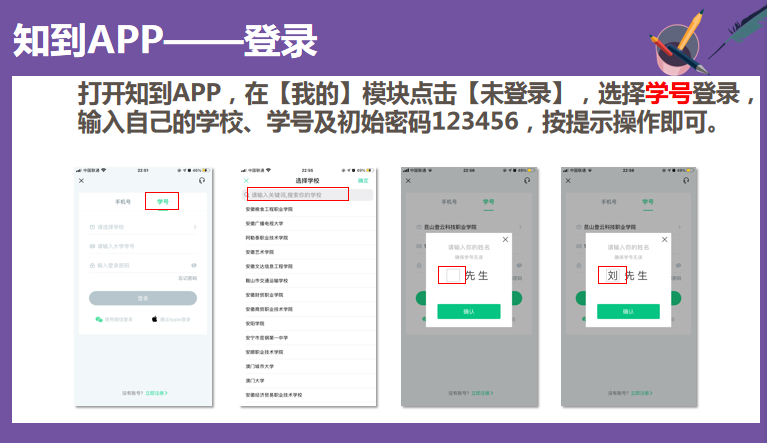The height and width of the screenshot is (443, 767).
Task: Tap the headset support icon on the empty login screen
Action: click(202, 180)
